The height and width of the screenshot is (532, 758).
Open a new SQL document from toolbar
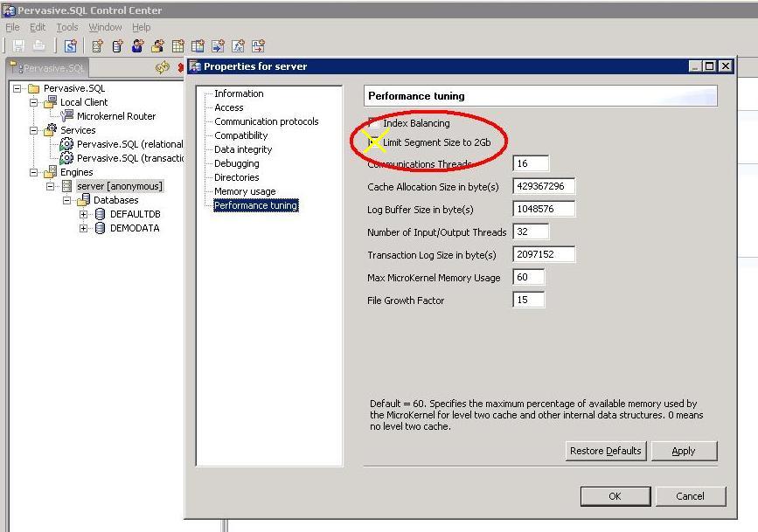(71, 46)
